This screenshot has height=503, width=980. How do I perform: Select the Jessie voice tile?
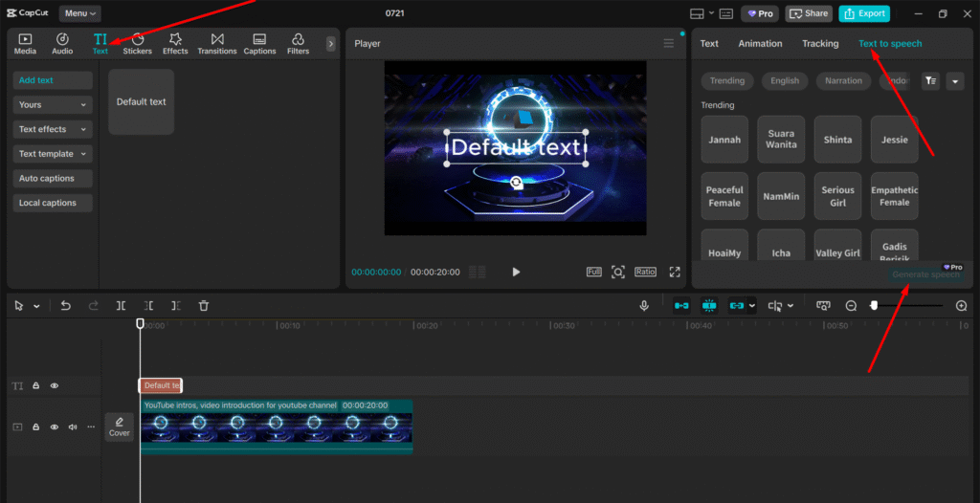pyautogui.click(x=894, y=140)
